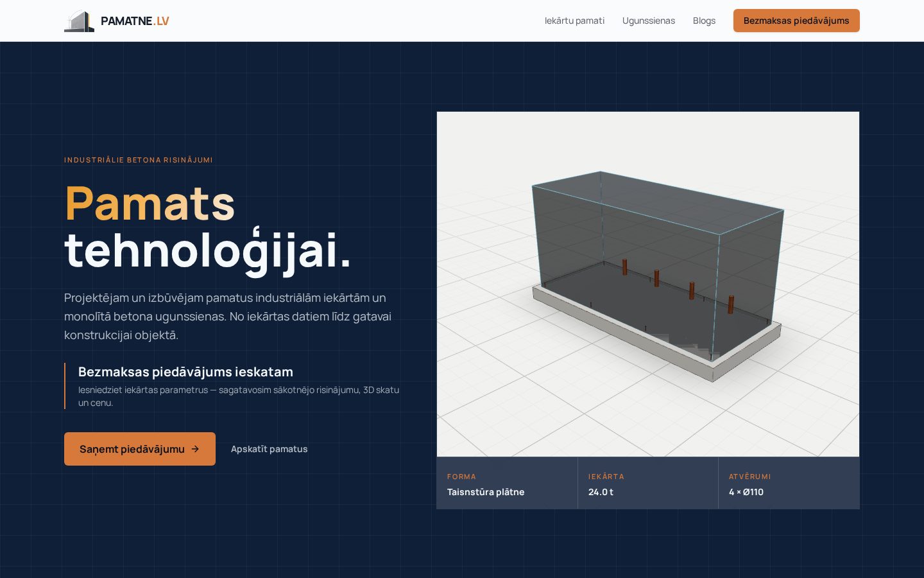Click the Industriālie betona risinājumi label
This screenshot has height=578, width=924.
[x=139, y=160]
